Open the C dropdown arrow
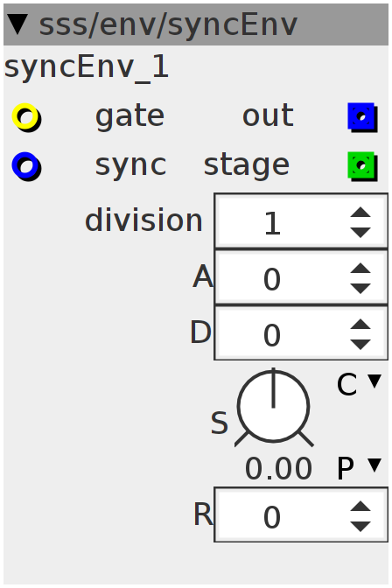The height and width of the screenshot is (588, 392). [374, 381]
